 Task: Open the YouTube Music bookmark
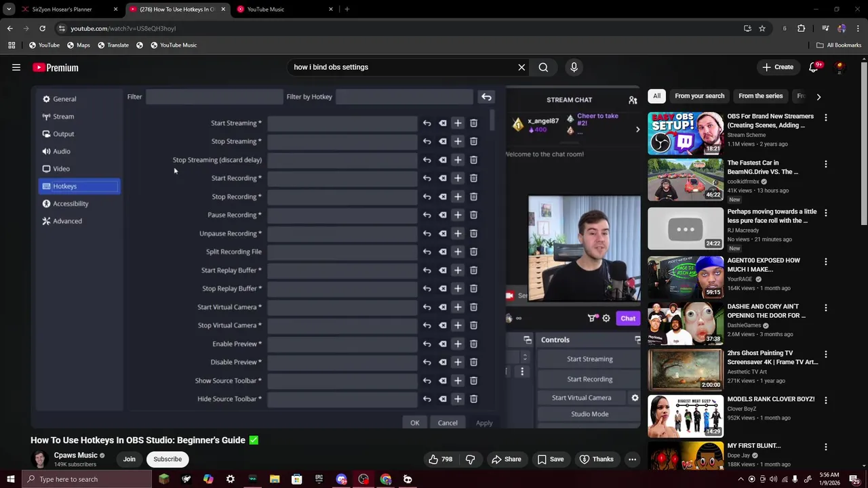click(174, 45)
